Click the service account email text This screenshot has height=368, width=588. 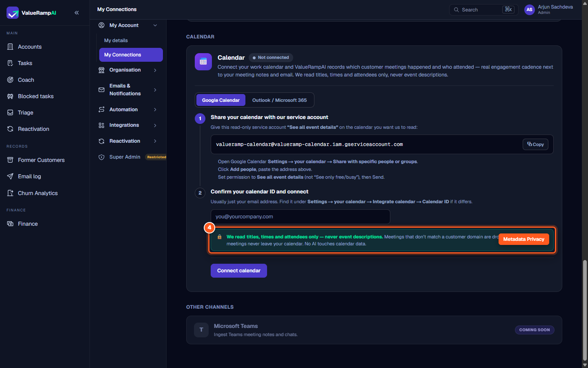pos(310,144)
